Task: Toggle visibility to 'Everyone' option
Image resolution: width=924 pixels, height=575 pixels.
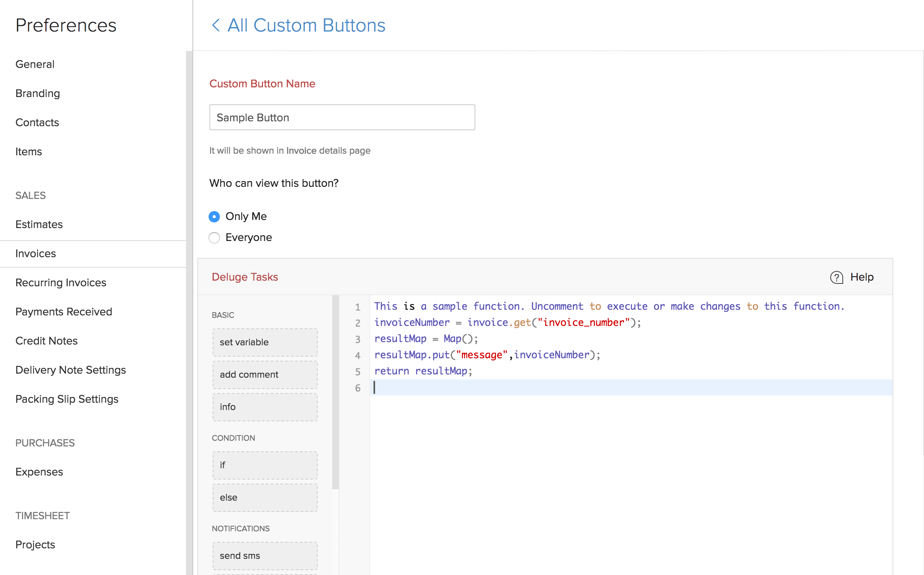Action: (215, 237)
